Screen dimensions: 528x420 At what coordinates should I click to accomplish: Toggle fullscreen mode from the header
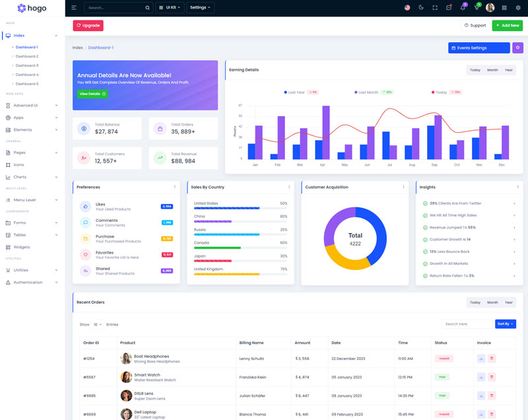click(x=435, y=8)
